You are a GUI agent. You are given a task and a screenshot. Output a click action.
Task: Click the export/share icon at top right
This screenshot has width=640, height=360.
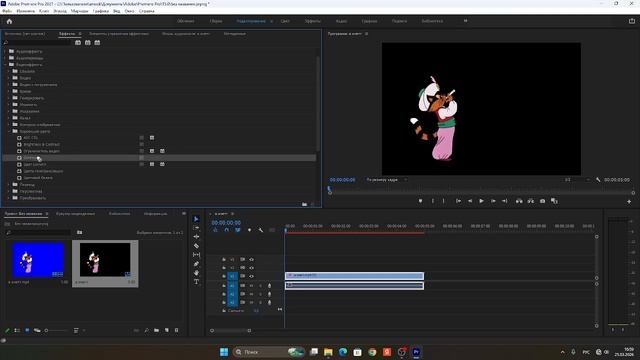click(x=632, y=21)
